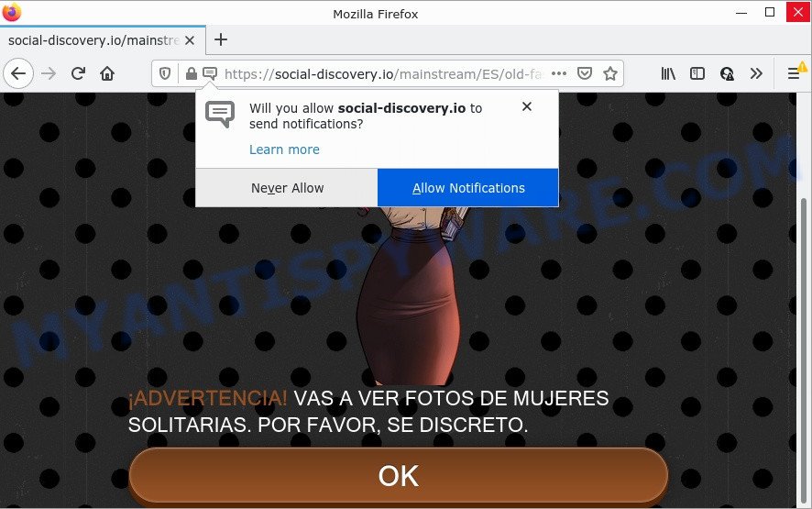Open Learn more about notifications

click(284, 149)
